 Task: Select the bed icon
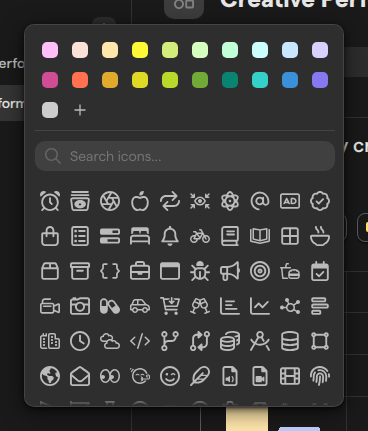click(x=140, y=236)
